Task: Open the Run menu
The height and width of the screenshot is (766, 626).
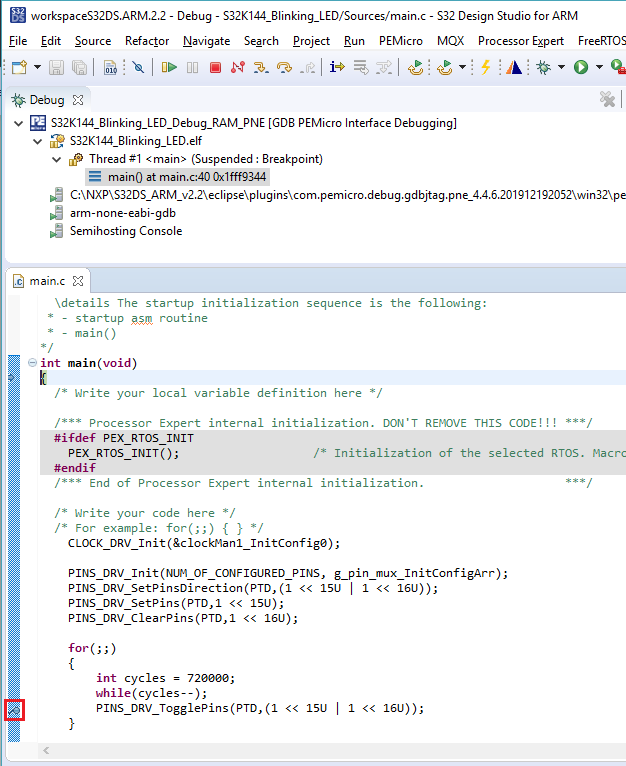Action: (354, 41)
